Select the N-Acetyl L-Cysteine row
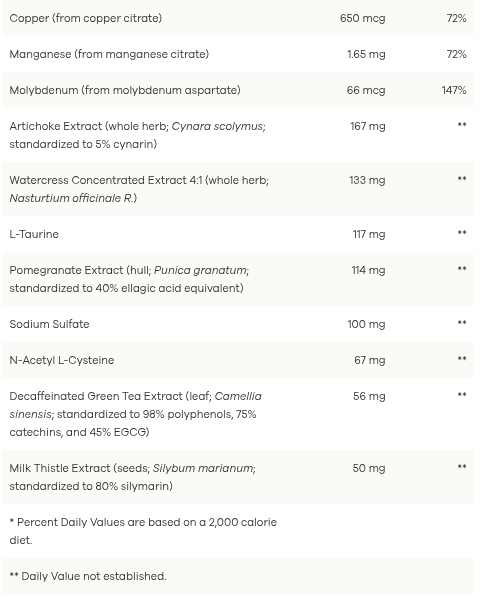 tap(238, 360)
